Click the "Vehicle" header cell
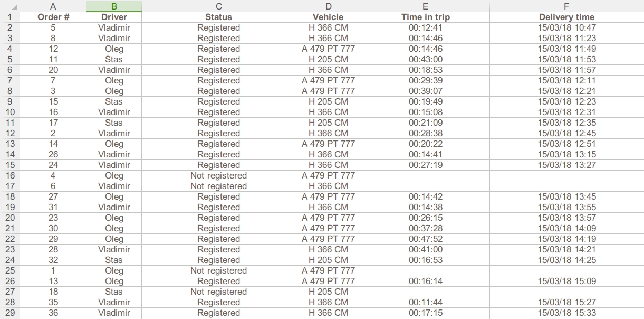The image size is (644, 319). click(x=328, y=17)
